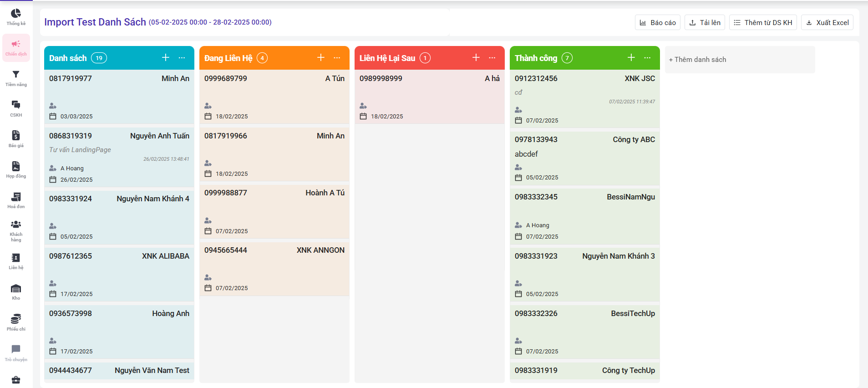Click abcdef note on Công ty ABC card
This screenshot has width=868, height=388.
[526, 154]
